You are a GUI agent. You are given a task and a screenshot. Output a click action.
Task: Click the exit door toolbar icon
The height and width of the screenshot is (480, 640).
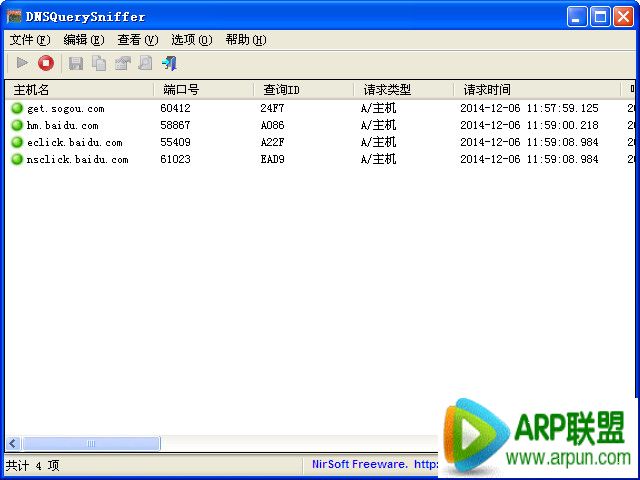click(x=169, y=63)
